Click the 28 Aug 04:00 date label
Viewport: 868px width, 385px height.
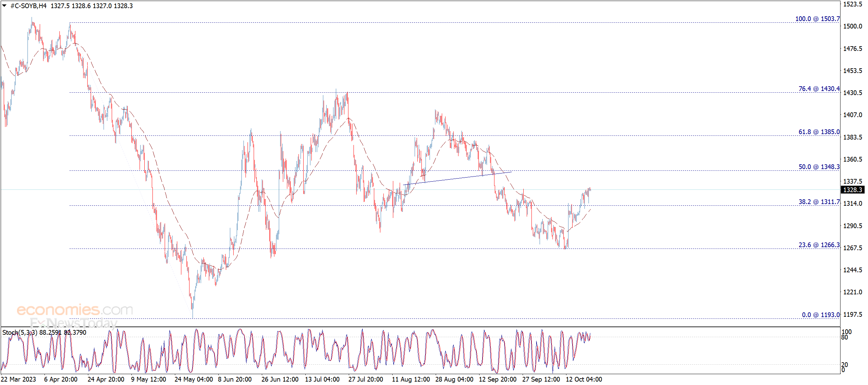click(454, 379)
